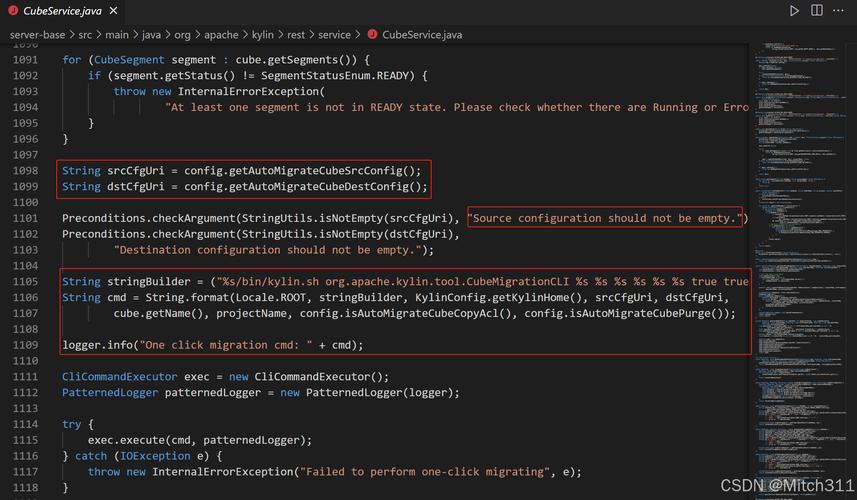Click the Run code play icon
This screenshot has height=500, width=857.
[794, 11]
